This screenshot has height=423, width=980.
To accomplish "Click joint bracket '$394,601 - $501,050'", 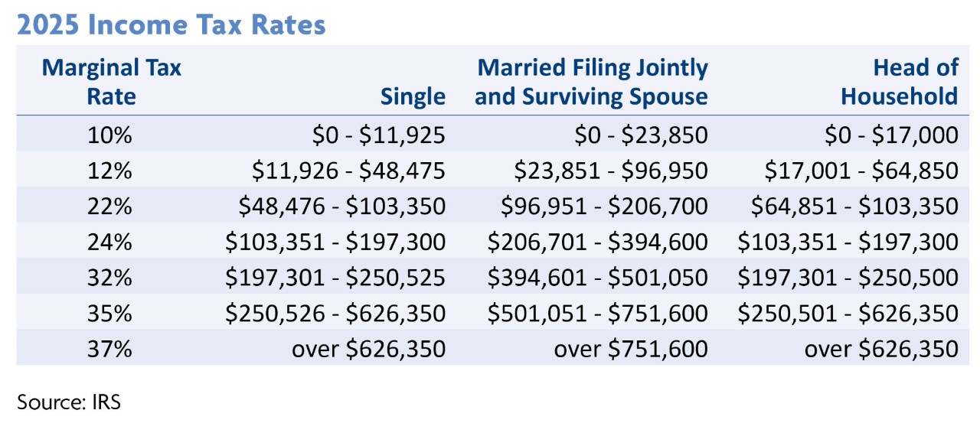I will (x=598, y=278).
